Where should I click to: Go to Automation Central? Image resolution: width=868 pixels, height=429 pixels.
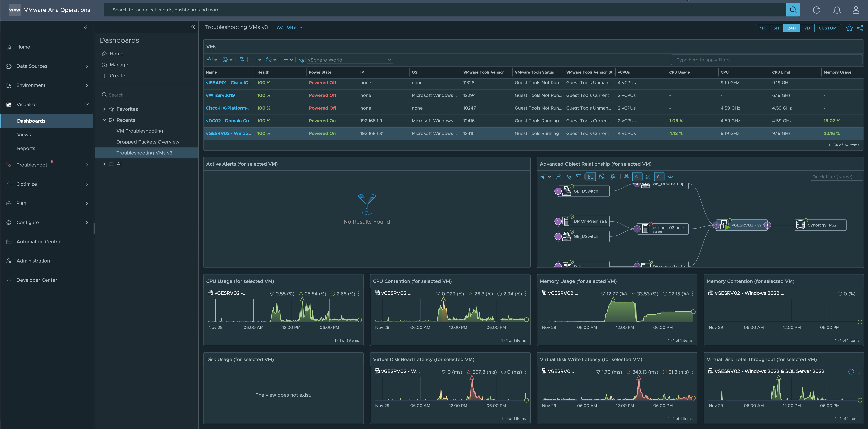[x=39, y=241]
